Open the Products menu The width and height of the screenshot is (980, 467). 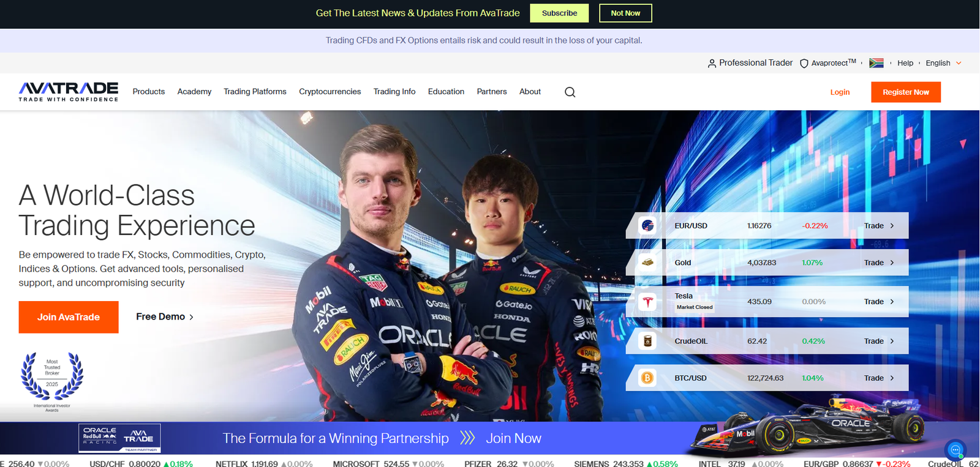click(x=149, y=92)
